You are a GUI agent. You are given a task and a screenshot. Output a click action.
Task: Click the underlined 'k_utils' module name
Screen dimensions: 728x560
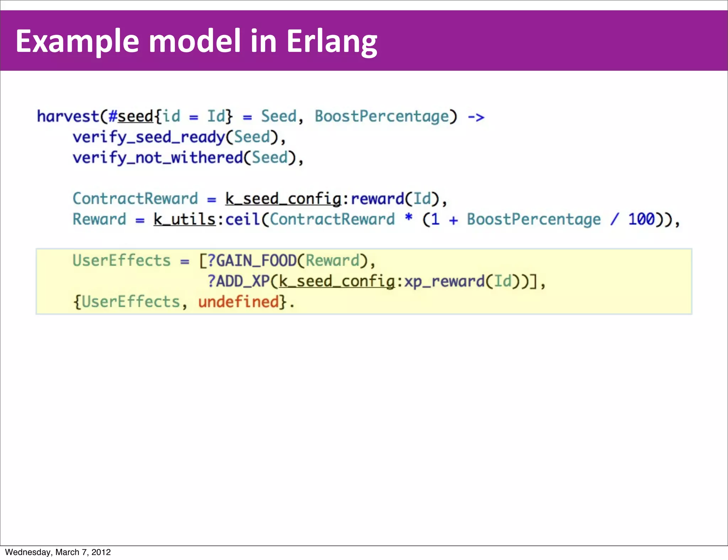click(x=184, y=219)
